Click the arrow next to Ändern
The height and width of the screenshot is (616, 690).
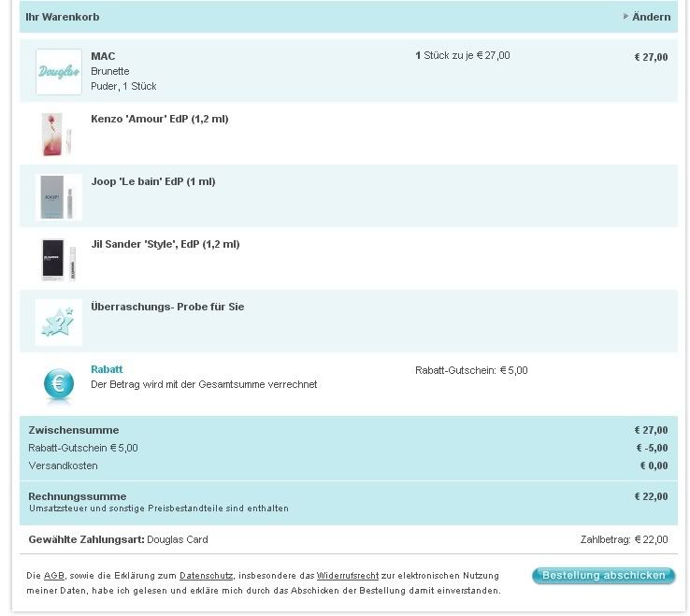pyautogui.click(x=625, y=17)
